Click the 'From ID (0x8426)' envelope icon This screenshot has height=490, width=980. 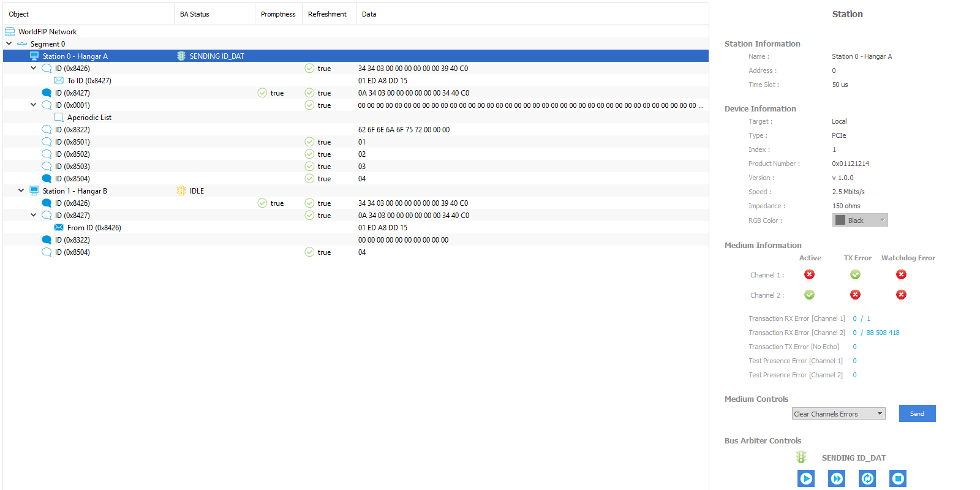point(59,228)
